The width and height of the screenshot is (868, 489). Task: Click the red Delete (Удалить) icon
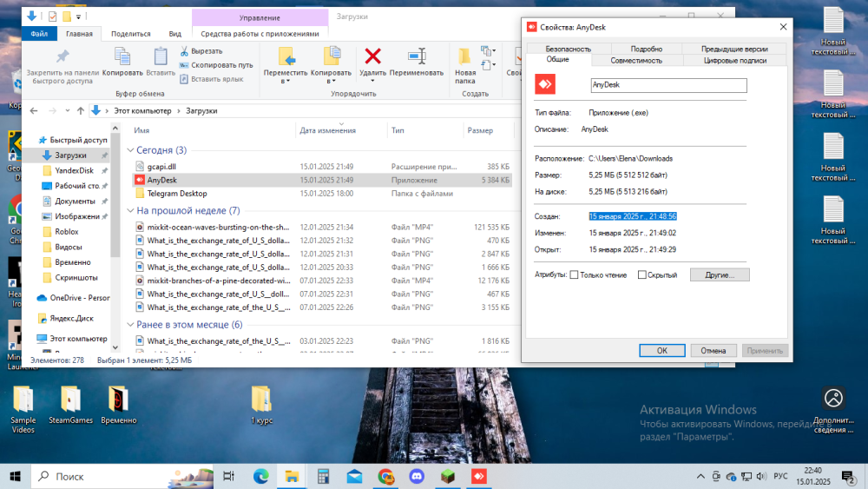[x=372, y=56]
